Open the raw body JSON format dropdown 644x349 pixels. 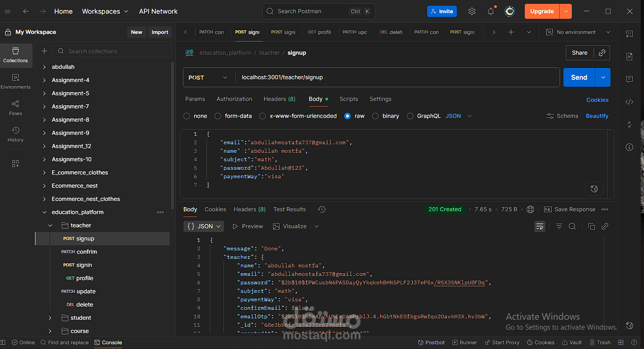458,116
